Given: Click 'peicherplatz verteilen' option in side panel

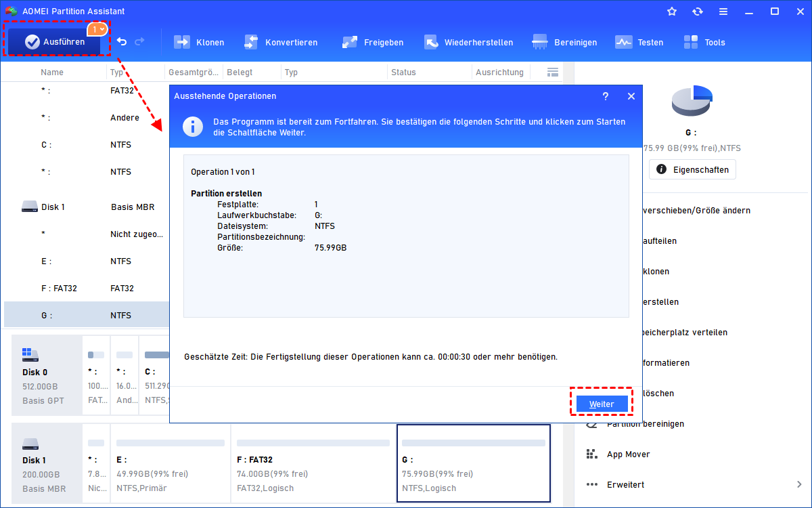Looking at the screenshot, I should [x=685, y=332].
